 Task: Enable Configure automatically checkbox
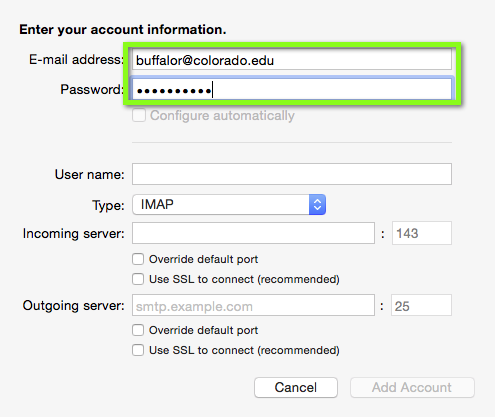[139, 116]
